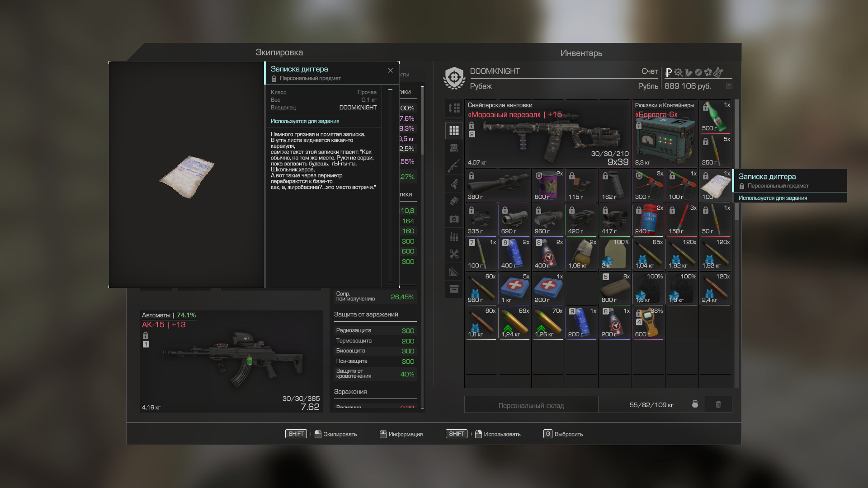The image size is (868, 488).
Task: Click the trash bin delete icon
Action: [x=718, y=404]
